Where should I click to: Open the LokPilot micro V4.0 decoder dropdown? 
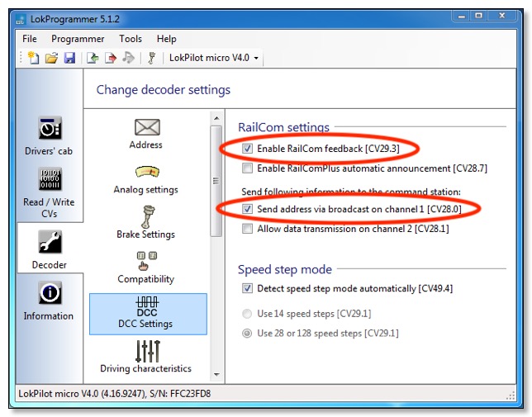coord(214,58)
